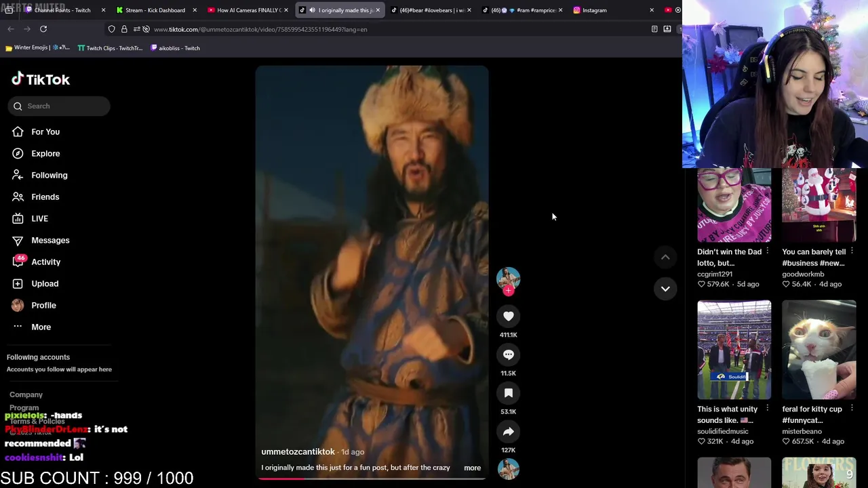Open the misterbeano author link
This screenshot has width=868, height=488.
tap(802, 431)
